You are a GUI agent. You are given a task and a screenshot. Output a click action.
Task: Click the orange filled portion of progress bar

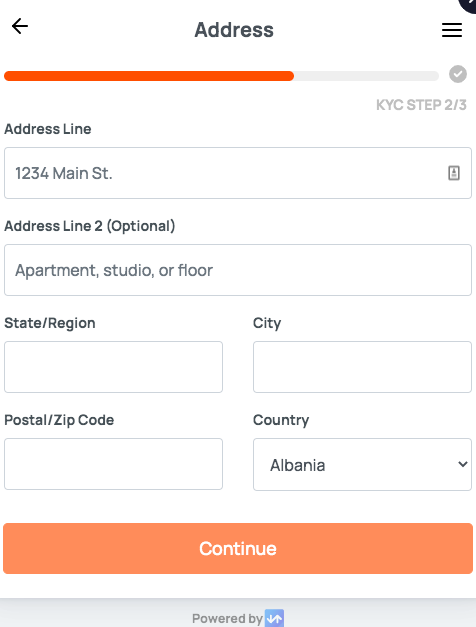(x=149, y=76)
